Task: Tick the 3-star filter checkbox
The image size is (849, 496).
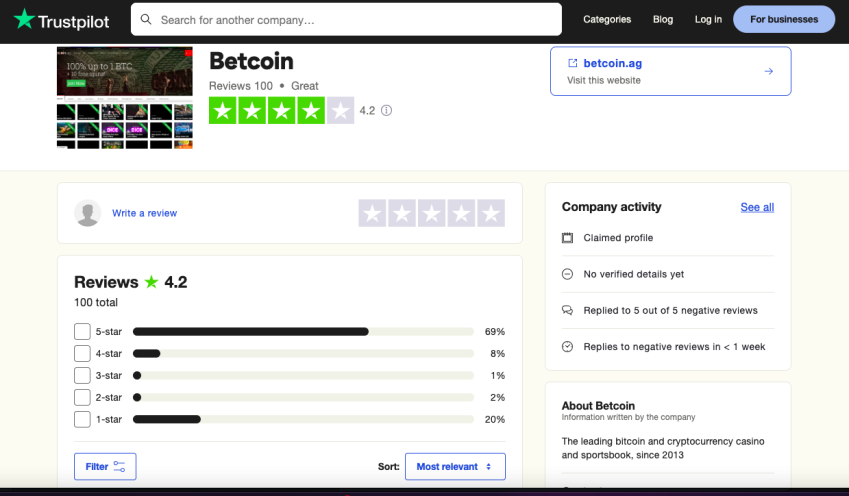Action: 82,375
